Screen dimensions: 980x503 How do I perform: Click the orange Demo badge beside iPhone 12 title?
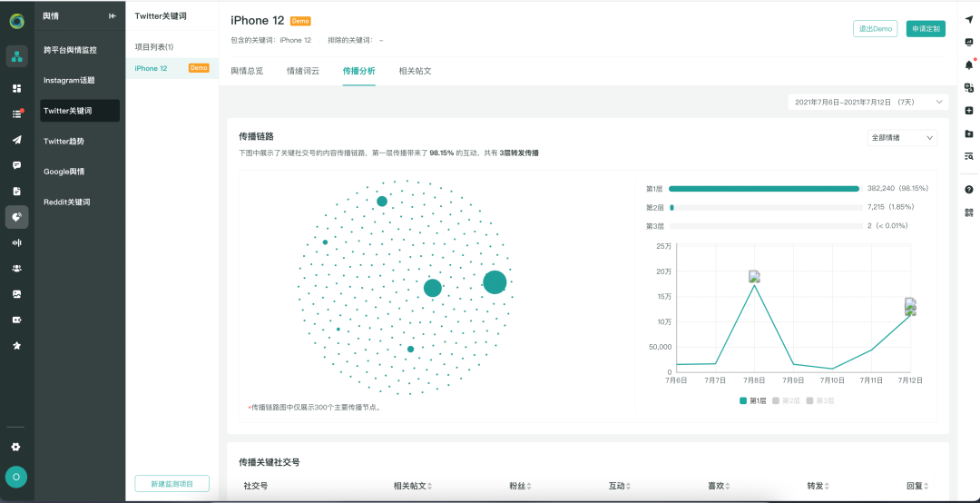(x=300, y=21)
